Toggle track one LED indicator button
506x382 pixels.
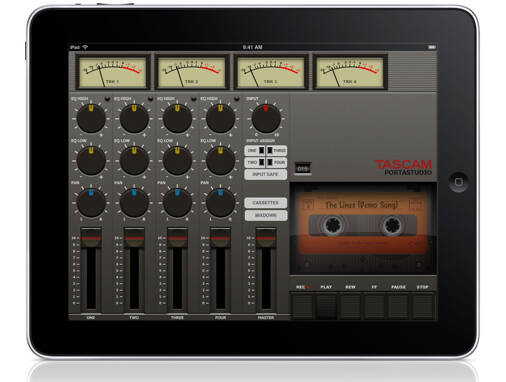[107, 99]
